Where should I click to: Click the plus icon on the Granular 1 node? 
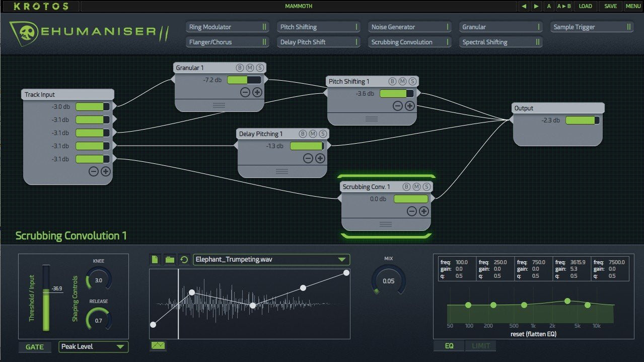[257, 92]
